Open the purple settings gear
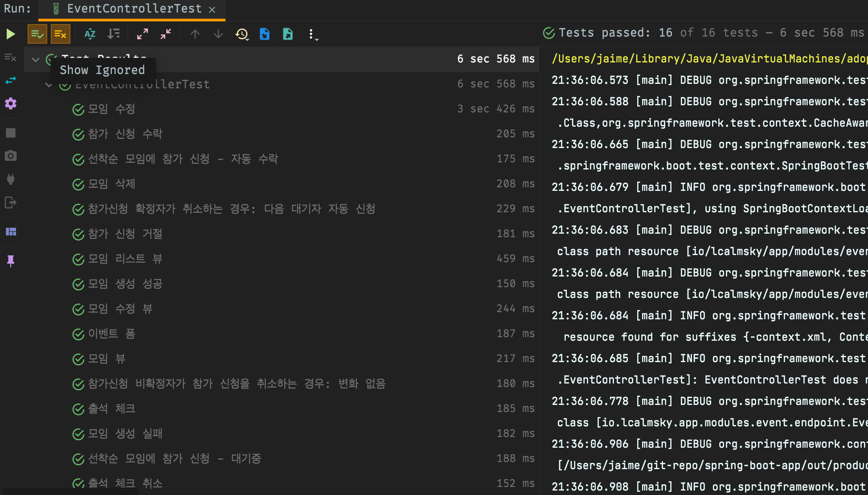 11,104
